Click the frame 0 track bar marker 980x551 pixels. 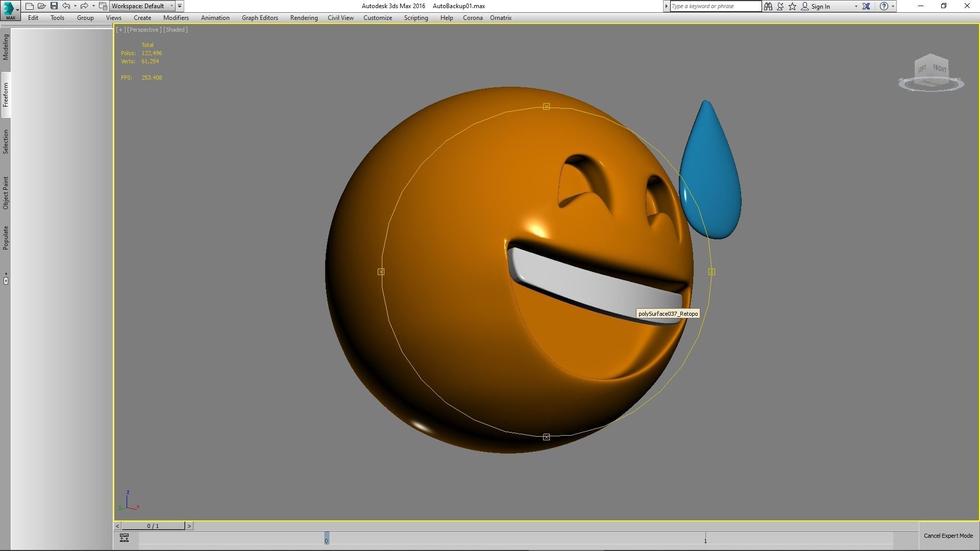(x=327, y=538)
